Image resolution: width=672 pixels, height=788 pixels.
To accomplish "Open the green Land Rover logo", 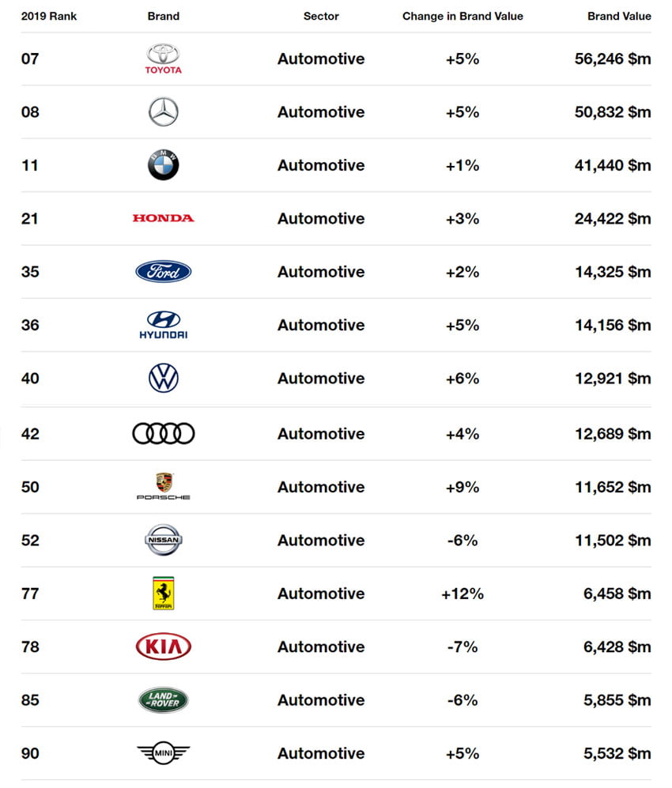I will coord(163,700).
